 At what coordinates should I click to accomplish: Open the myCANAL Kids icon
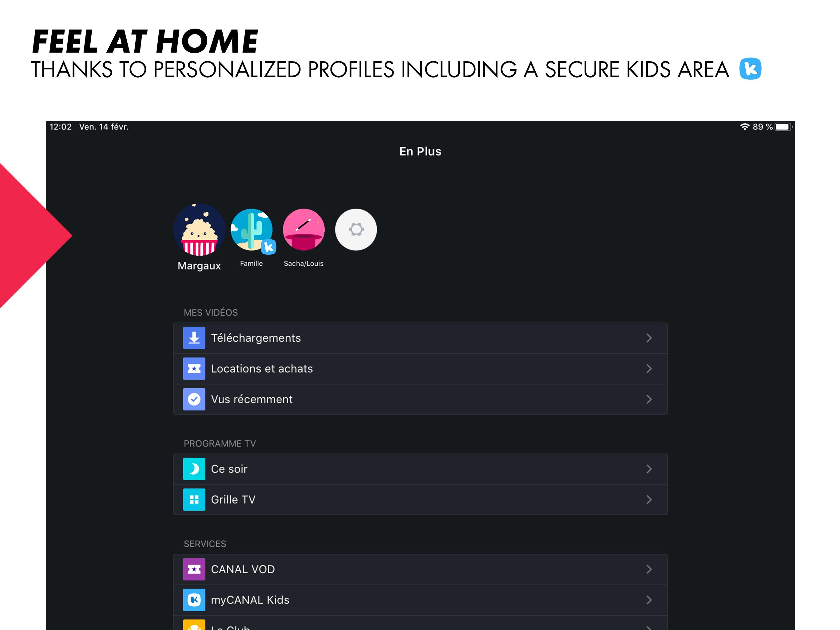point(194,599)
